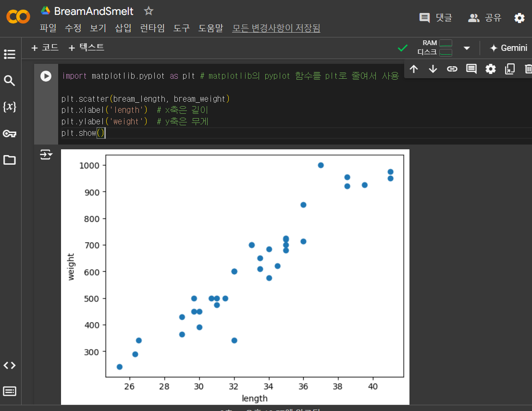Click the scatter plot output image
This screenshot has height=411, width=532.
click(235, 277)
